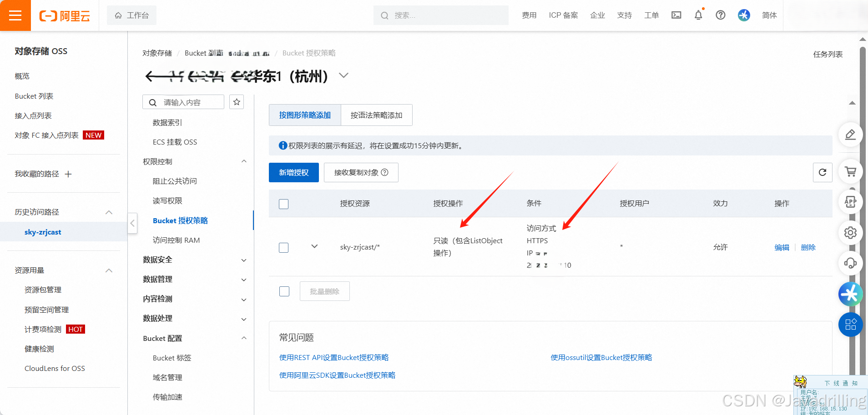Image resolution: width=868 pixels, height=415 pixels.
Task: Open 阻止公共访问 menu item
Action: (175, 181)
